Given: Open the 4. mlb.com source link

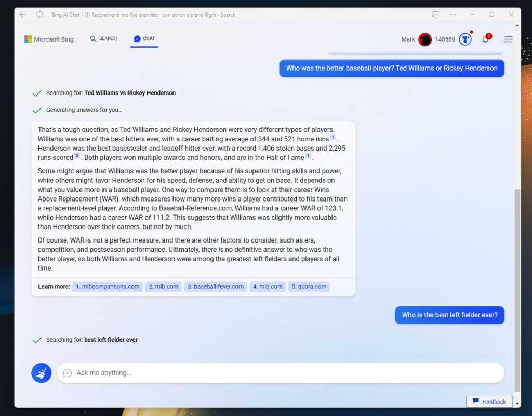Looking at the screenshot, I should click(x=268, y=287).
